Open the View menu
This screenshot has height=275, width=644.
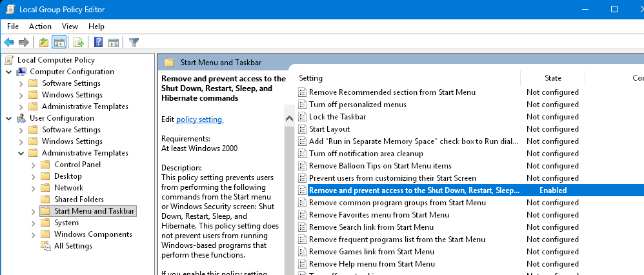(70, 26)
